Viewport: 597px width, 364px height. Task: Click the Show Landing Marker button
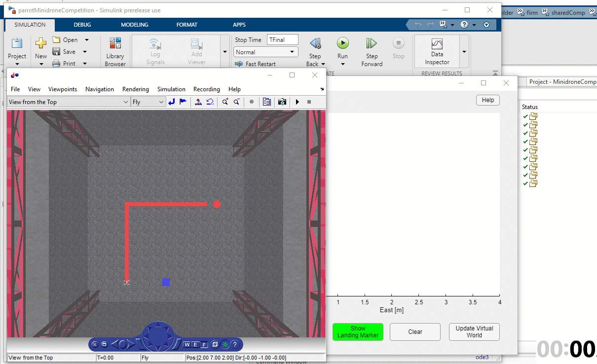point(358,332)
